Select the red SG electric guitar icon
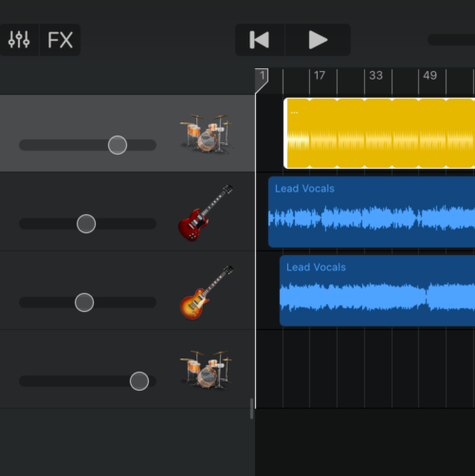The width and height of the screenshot is (475, 476). click(x=206, y=213)
